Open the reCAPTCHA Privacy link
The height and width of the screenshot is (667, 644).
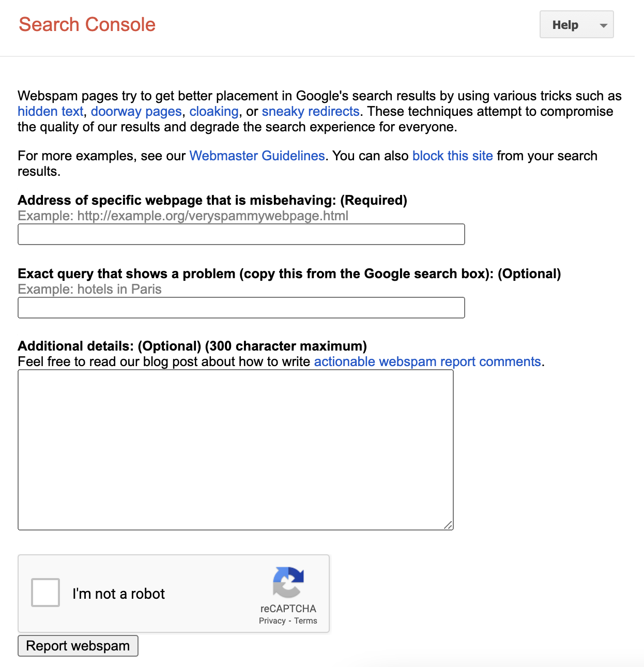coord(272,620)
